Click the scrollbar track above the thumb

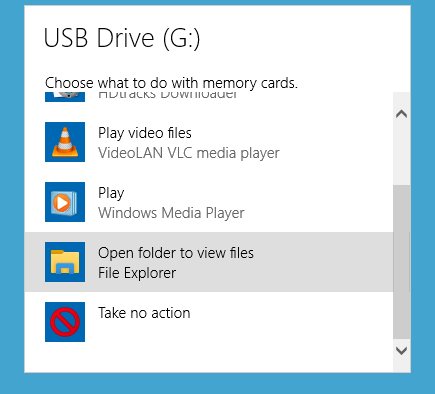(401, 154)
